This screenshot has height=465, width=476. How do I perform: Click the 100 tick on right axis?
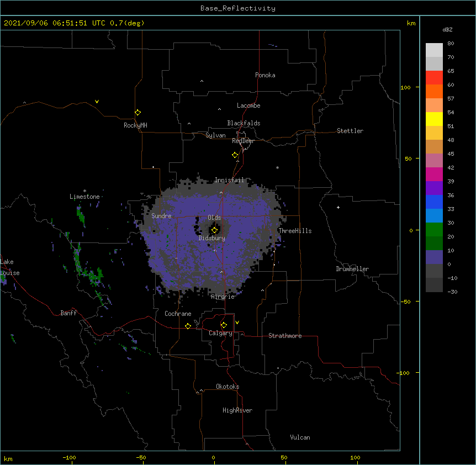tap(405, 87)
